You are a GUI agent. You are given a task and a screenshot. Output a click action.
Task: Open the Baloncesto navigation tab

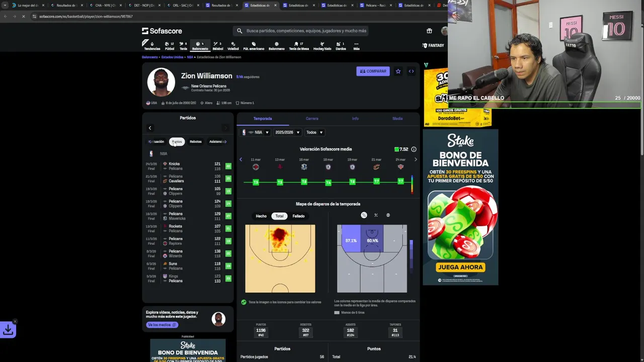pyautogui.click(x=200, y=46)
